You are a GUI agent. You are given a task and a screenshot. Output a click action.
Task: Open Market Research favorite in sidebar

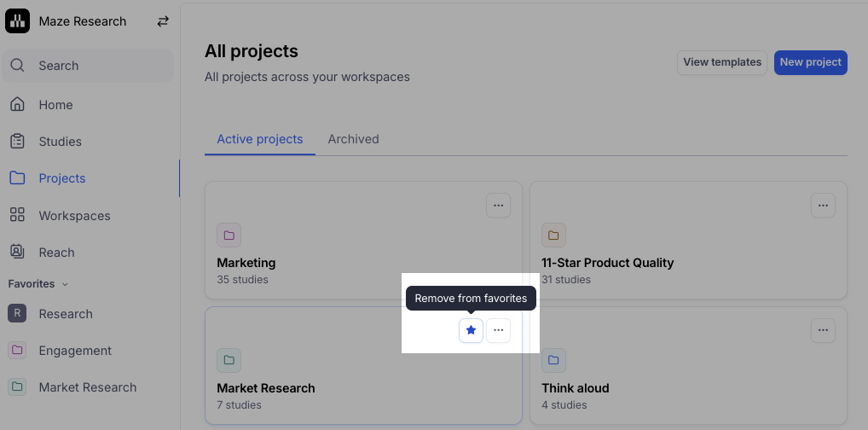(90, 386)
